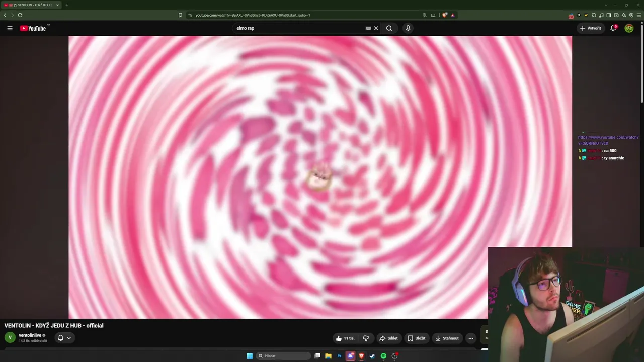Open the media control music note icon
This screenshot has height=362, width=644.
[601, 15]
